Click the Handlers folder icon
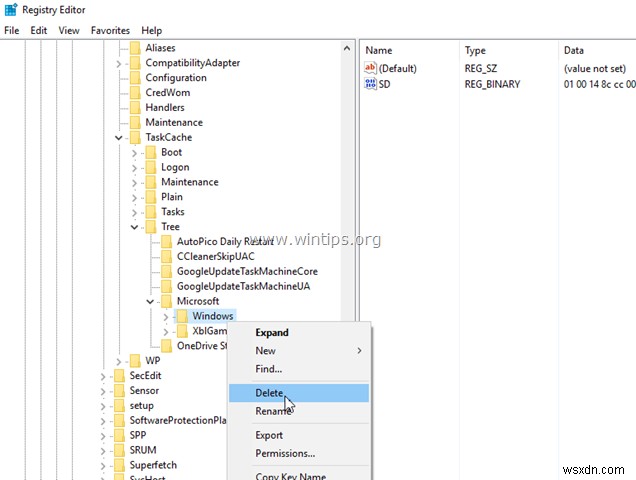This screenshot has height=480, width=636. point(135,108)
